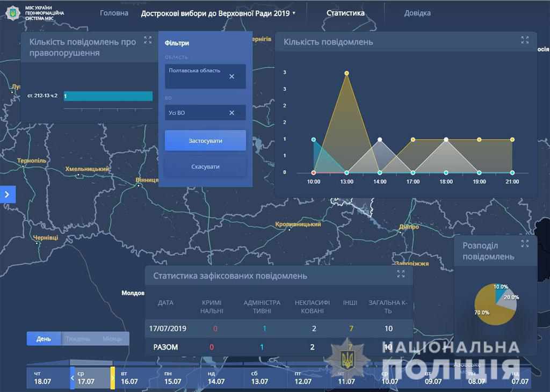This screenshot has height=392, width=550.
Task: Expand the messages count chart panel
Action: point(525,40)
